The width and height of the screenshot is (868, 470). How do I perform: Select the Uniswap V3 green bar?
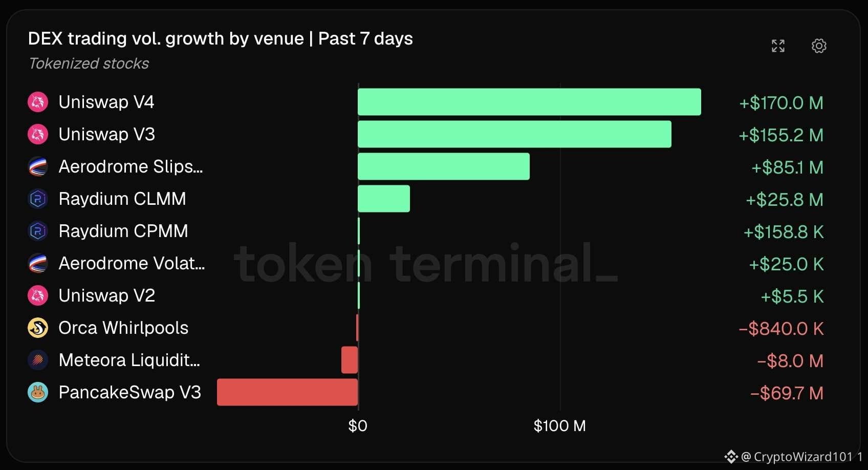pyautogui.click(x=514, y=134)
